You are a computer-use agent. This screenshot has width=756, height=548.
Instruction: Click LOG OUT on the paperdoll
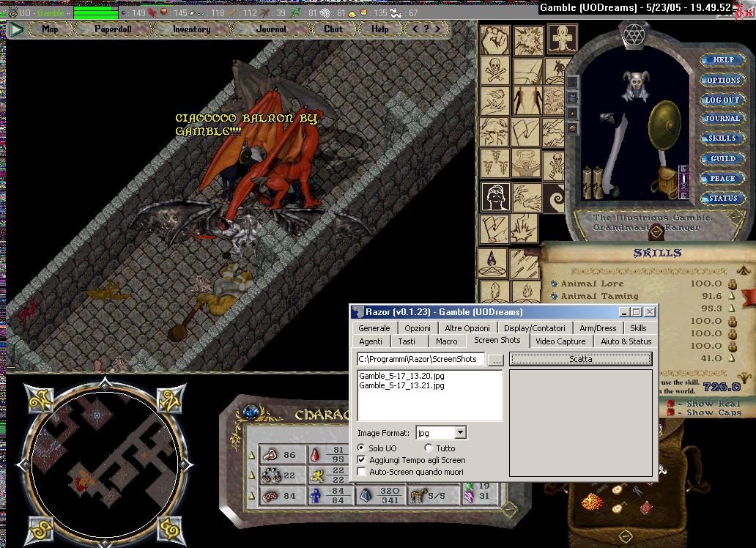tap(722, 100)
